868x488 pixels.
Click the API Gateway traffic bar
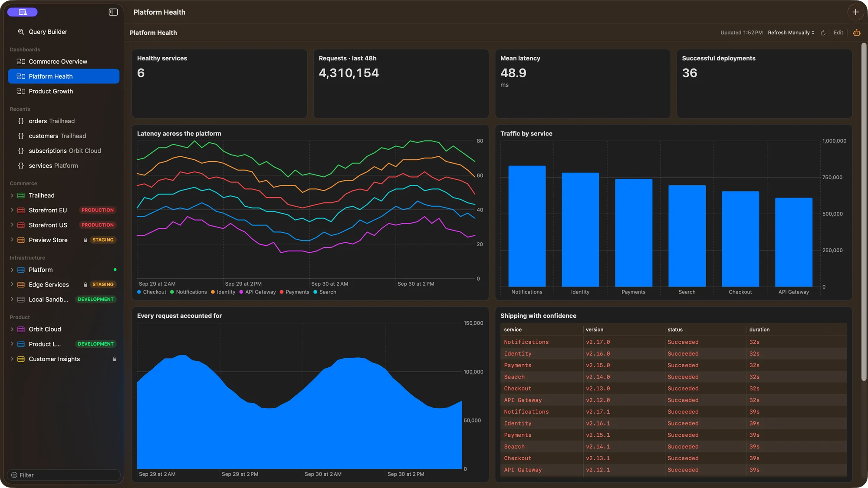point(793,242)
